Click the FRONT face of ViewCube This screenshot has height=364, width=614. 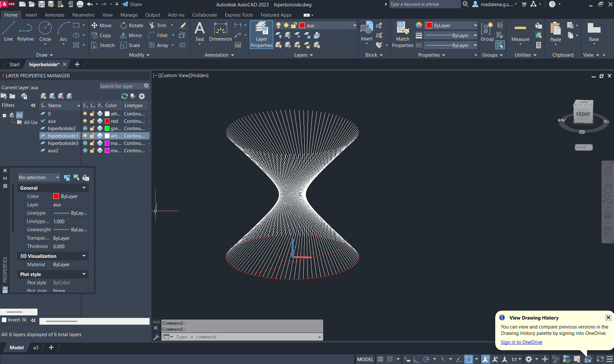(x=583, y=115)
